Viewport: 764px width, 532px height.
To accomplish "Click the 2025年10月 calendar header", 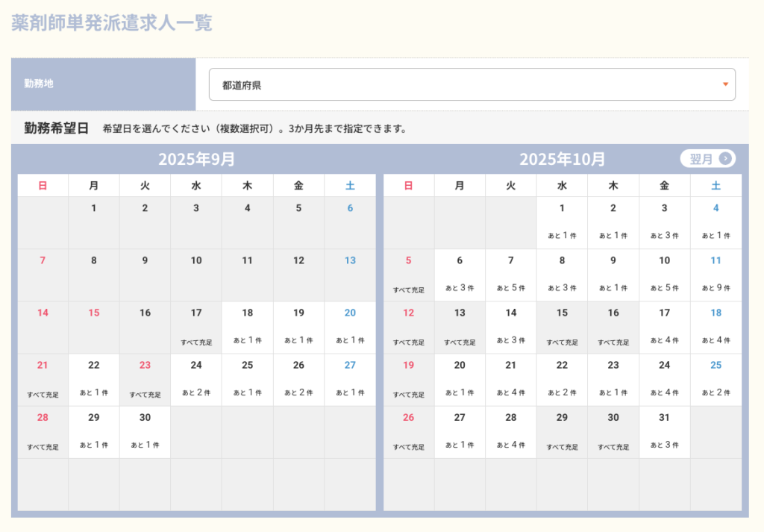I will coord(562,159).
